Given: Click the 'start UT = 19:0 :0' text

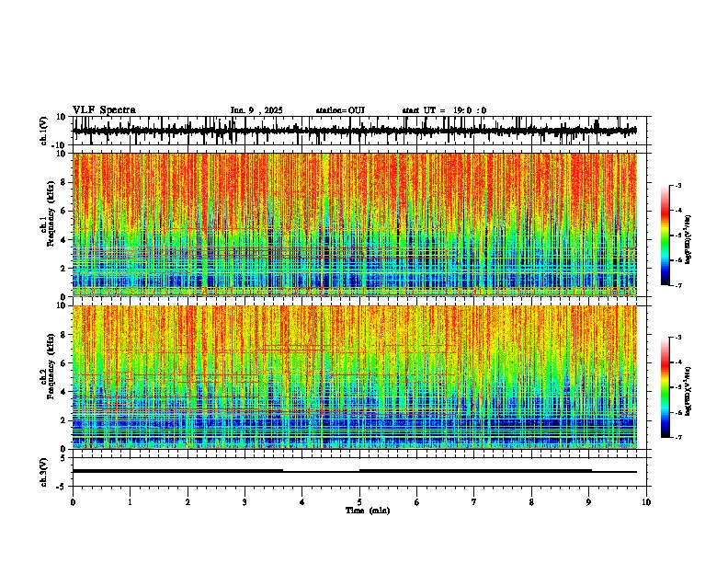Looking at the screenshot, I should 444,110.
